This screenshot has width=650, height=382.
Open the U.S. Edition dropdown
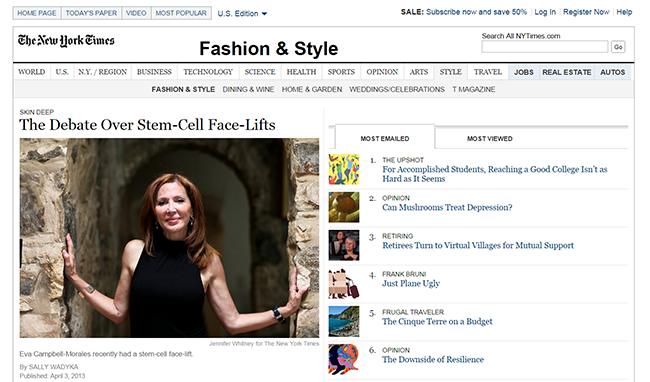tap(243, 14)
